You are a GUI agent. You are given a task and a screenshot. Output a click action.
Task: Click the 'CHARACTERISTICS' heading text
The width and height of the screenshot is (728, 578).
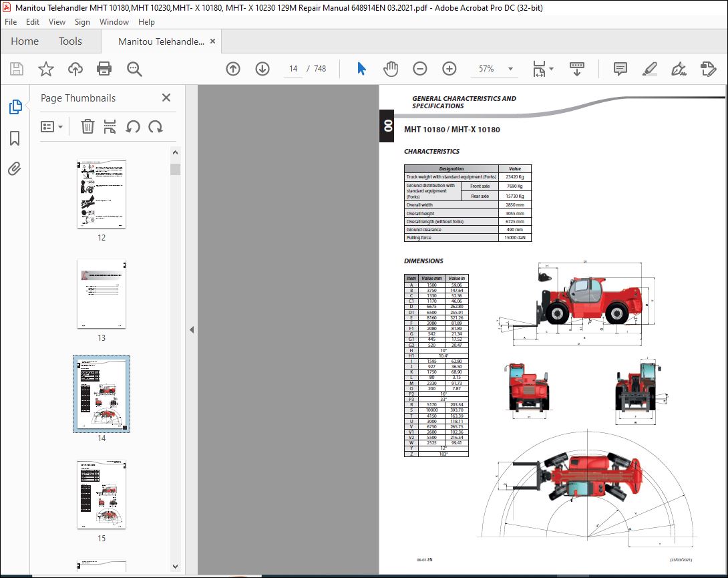pos(431,152)
